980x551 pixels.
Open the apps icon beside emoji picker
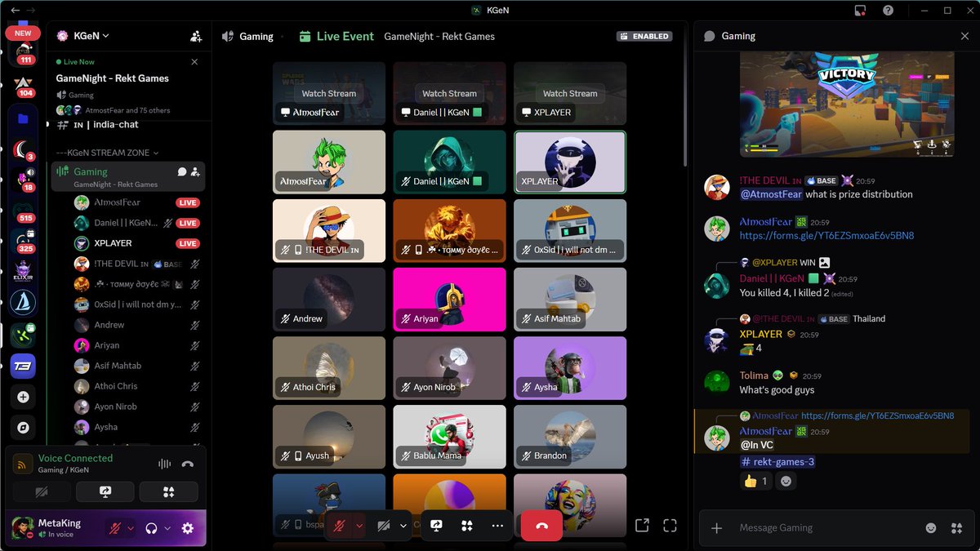point(956,528)
